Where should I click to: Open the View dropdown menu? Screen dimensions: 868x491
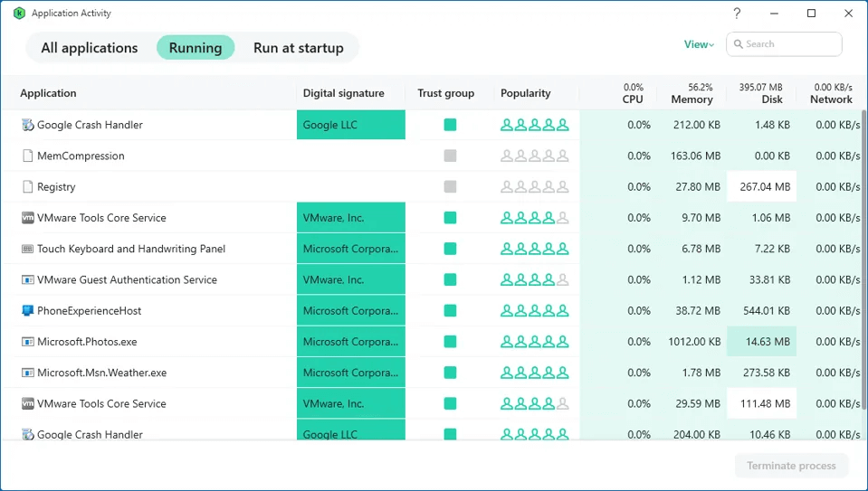coord(699,44)
